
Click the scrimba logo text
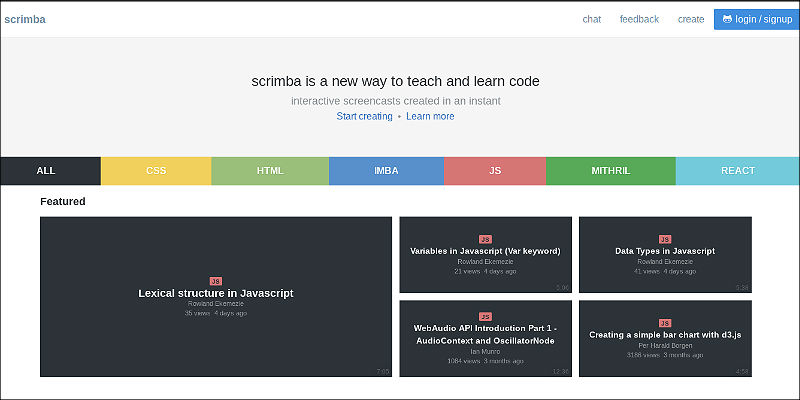25,19
